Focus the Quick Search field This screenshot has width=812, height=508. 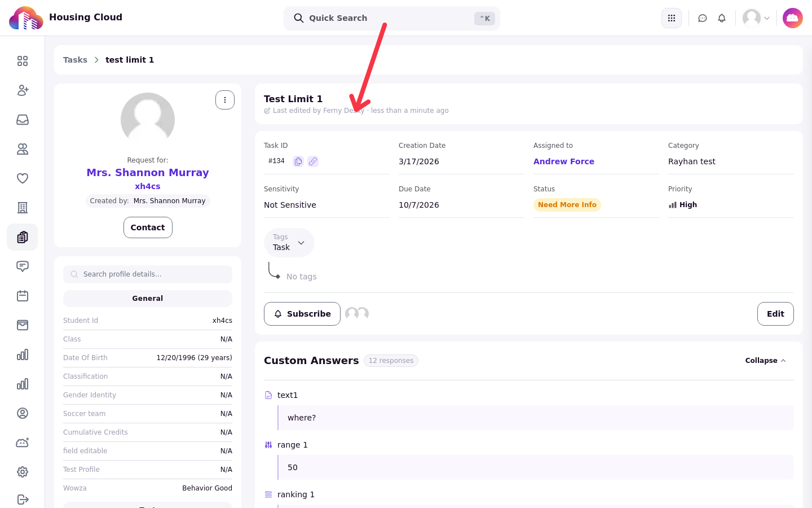point(392,18)
